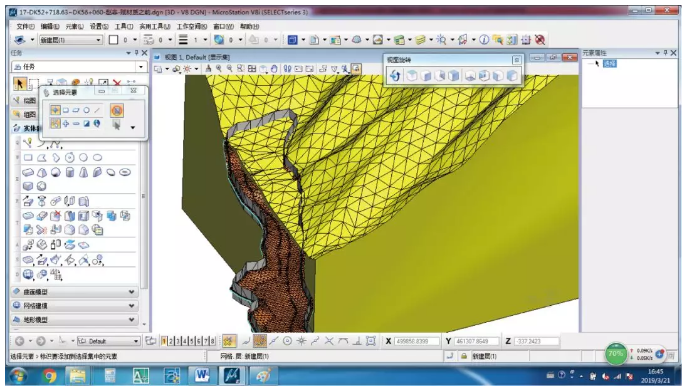Select the cone solid tool

tap(83, 172)
